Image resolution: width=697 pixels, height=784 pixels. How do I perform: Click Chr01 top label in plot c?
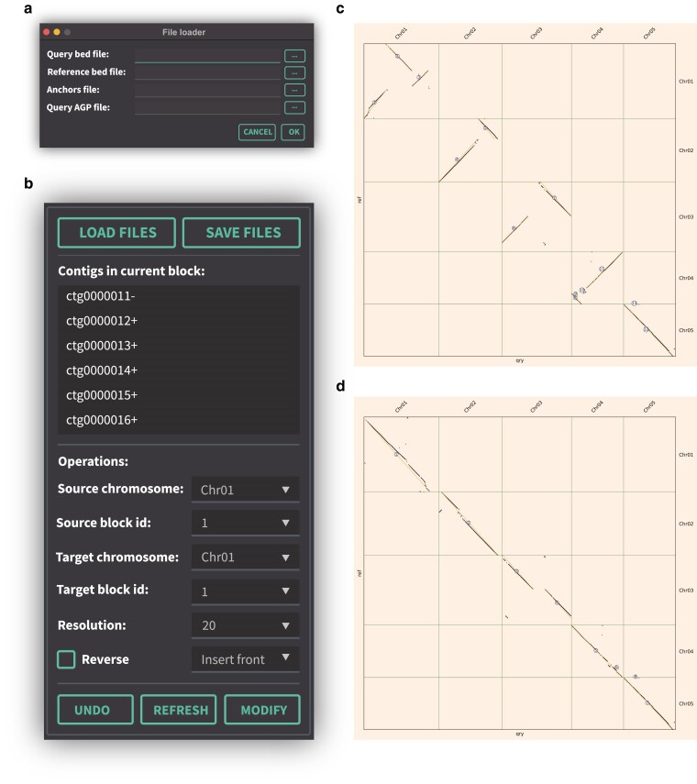(x=401, y=34)
